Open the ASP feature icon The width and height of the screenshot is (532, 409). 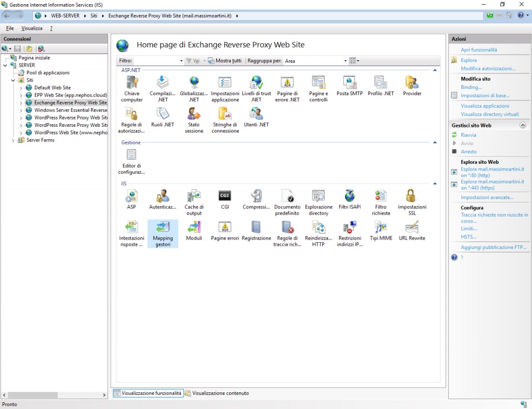tap(131, 199)
